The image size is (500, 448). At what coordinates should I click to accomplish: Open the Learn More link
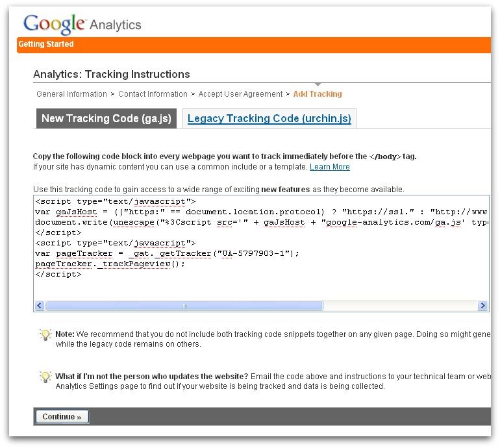click(330, 167)
